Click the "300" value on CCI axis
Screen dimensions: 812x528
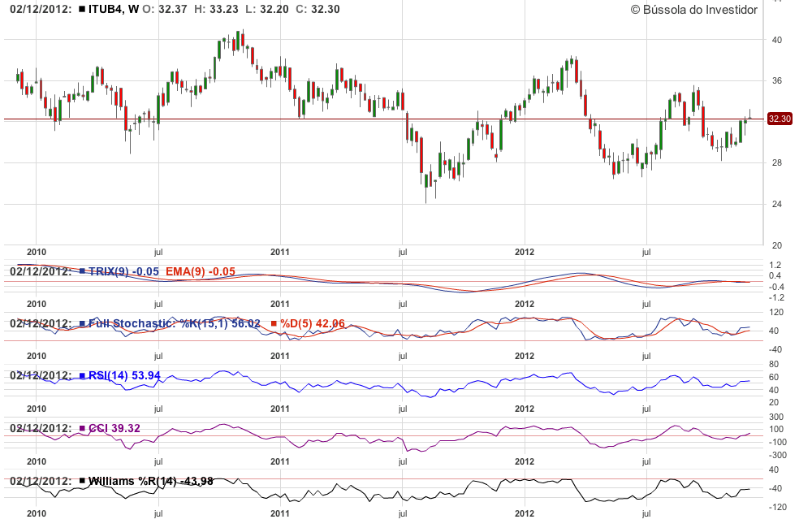click(x=776, y=417)
